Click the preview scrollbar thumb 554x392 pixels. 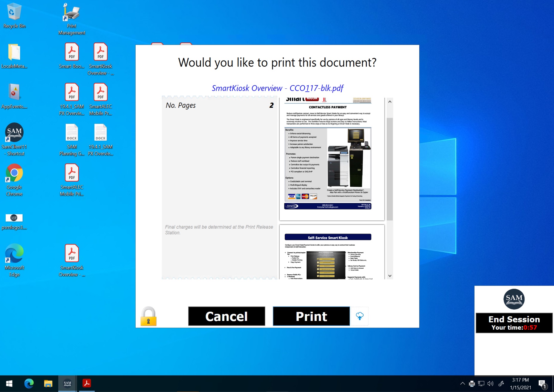(389, 169)
